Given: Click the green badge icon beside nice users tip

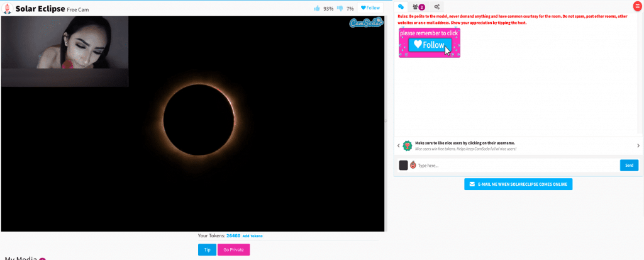Looking at the screenshot, I should (x=407, y=145).
